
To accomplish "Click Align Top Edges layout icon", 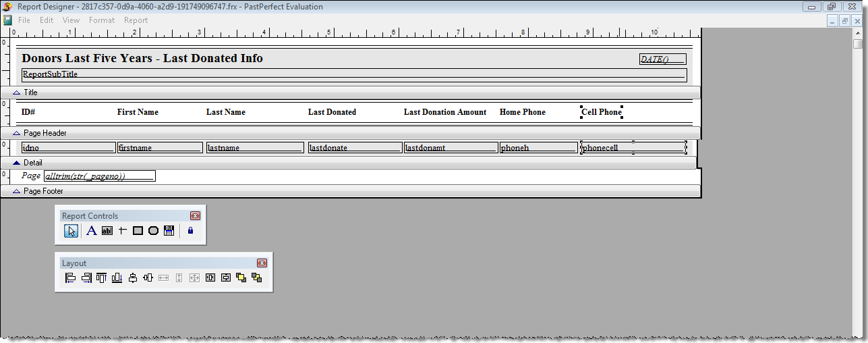I will pos(101,278).
